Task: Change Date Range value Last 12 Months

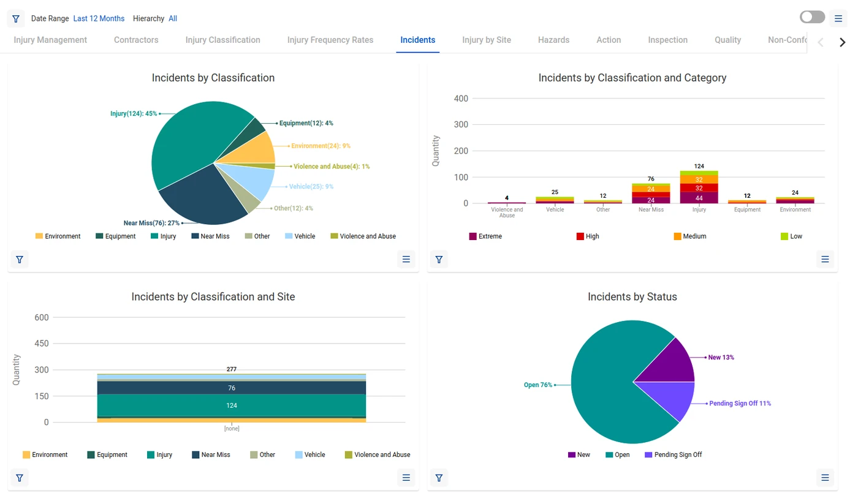Action: pyautogui.click(x=99, y=19)
